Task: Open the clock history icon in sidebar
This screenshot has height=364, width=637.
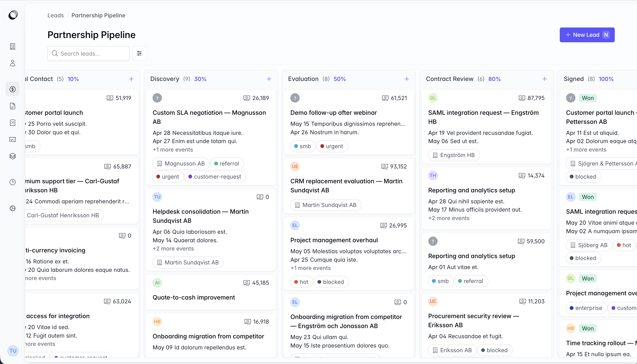Action: 12,182
